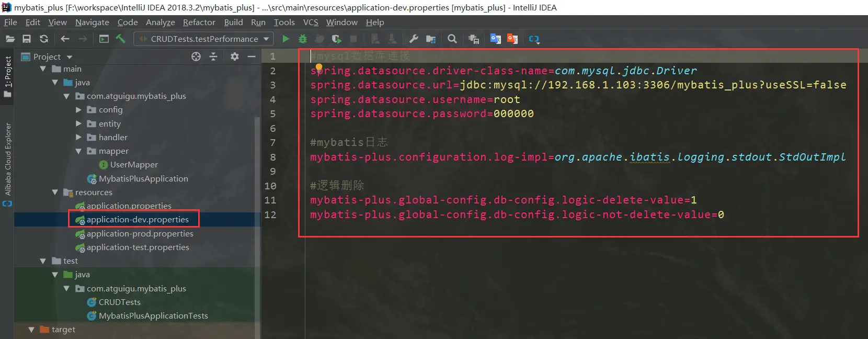The image size is (868, 339).
Task: Open the Tools menu
Action: (284, 22)
